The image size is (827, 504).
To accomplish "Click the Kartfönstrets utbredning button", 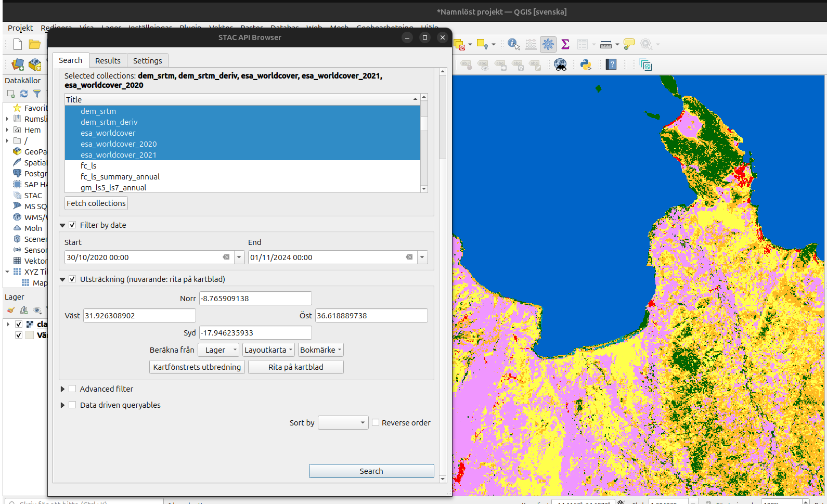I will 197,367.
